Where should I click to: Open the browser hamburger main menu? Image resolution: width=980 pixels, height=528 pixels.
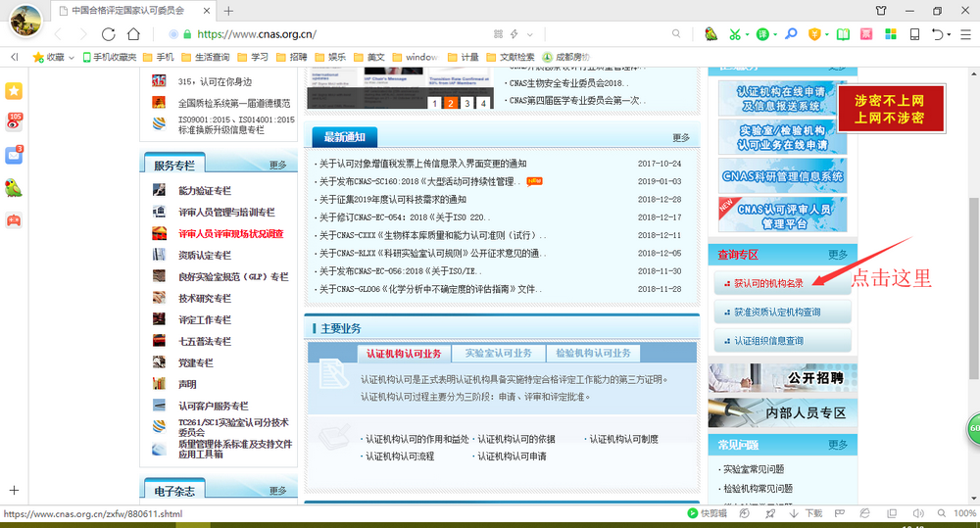click(965, 34)
